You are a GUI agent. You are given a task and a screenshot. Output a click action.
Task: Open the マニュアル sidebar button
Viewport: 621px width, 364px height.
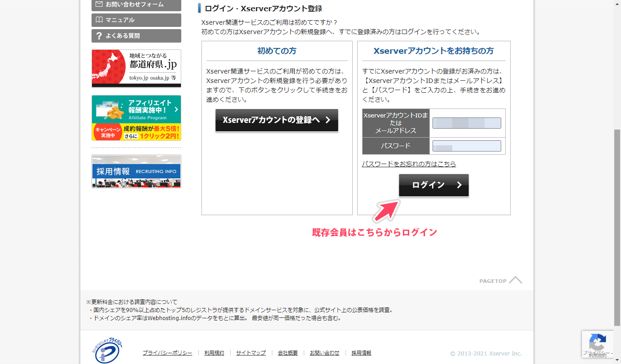tap(136, 20)
